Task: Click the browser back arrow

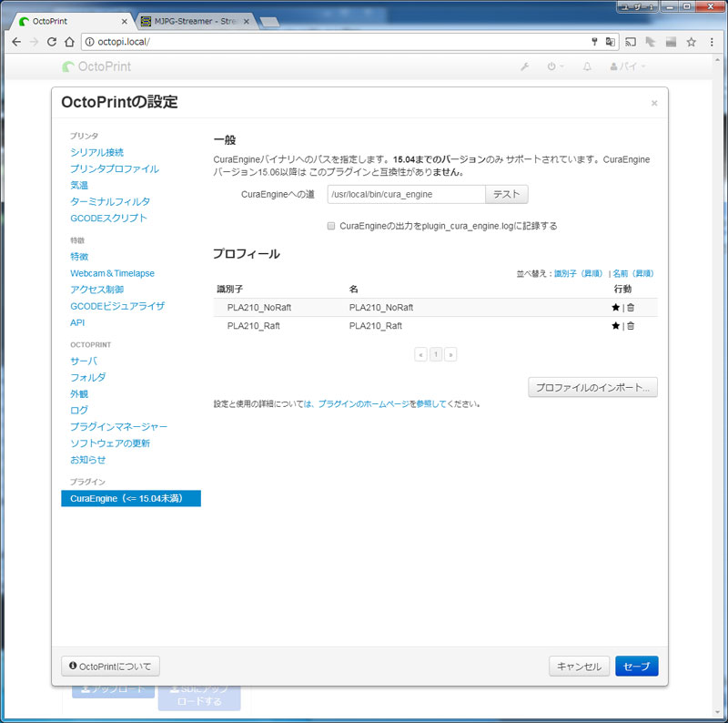Action: [16, 42]
